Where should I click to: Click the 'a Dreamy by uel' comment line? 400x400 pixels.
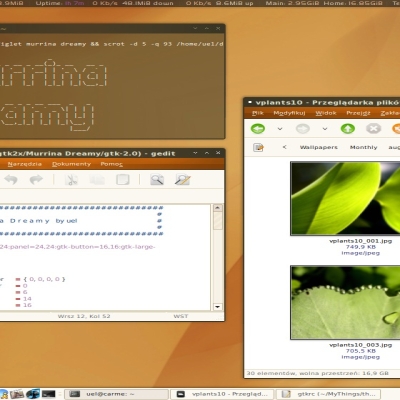(39, 221)
